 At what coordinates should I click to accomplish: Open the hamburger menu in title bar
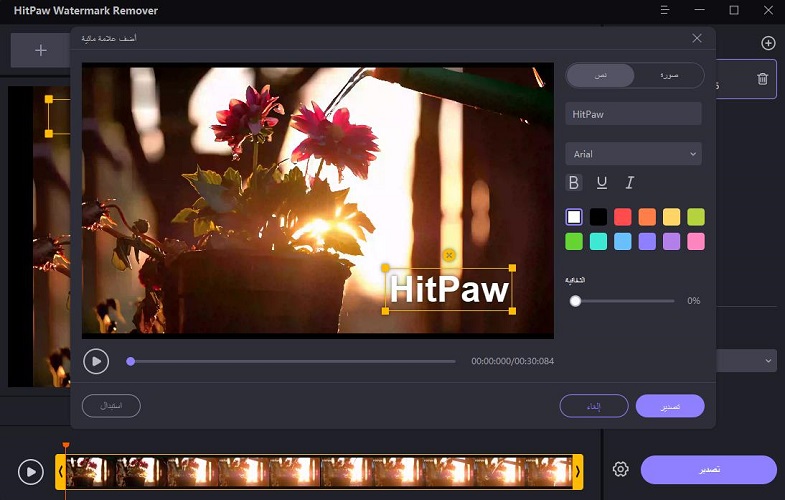[x=664, y=10]
